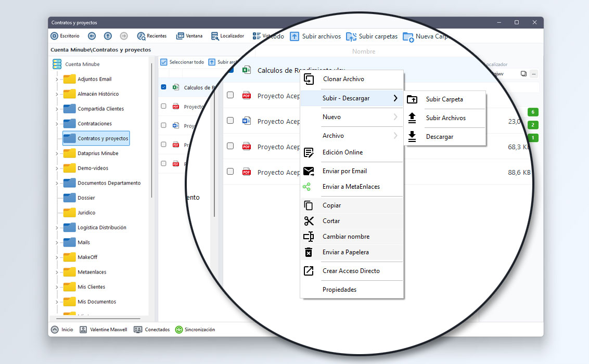
Task: Expand the Mis Clientes tree node
Action: click(57, 287)
